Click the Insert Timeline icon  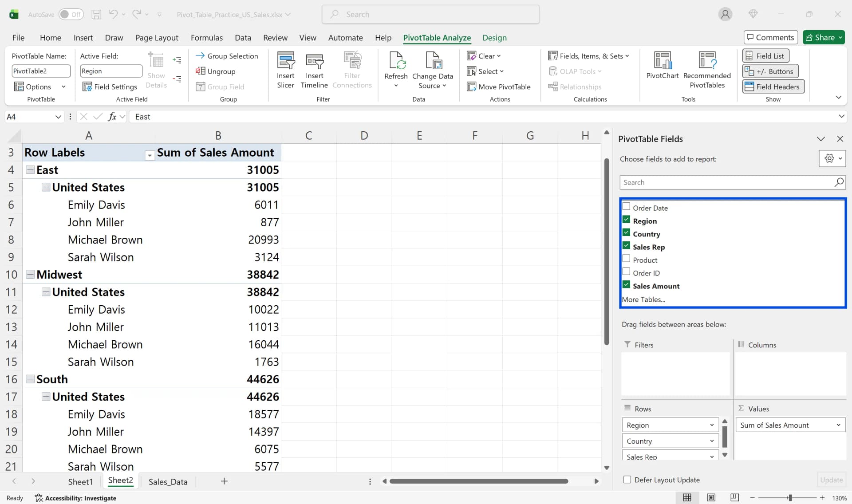click(314, 69)
